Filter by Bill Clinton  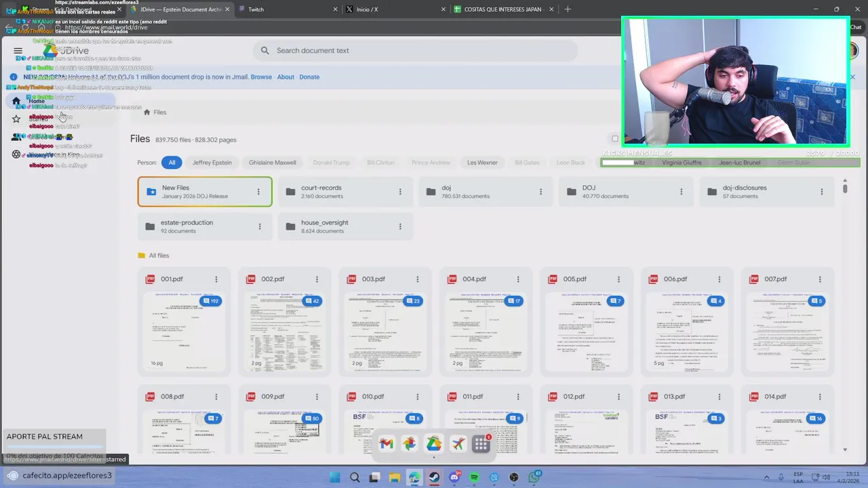[x=380, y=163]
